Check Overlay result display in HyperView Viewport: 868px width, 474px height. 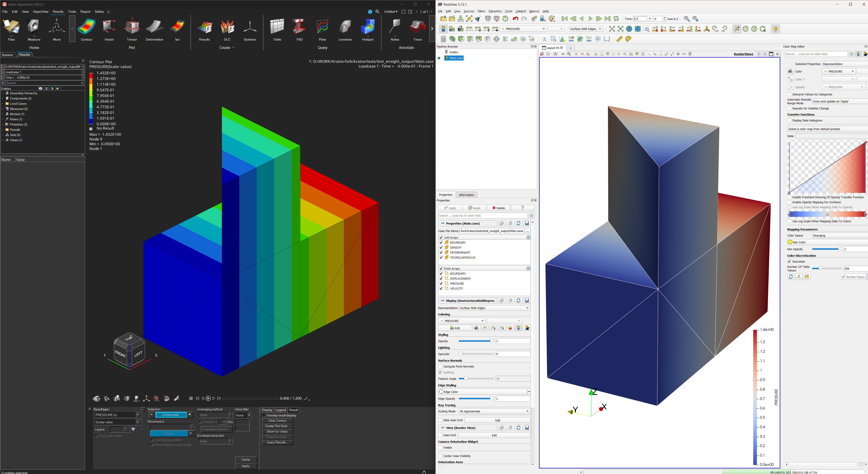pyautogui.click(x=264, y=415)
